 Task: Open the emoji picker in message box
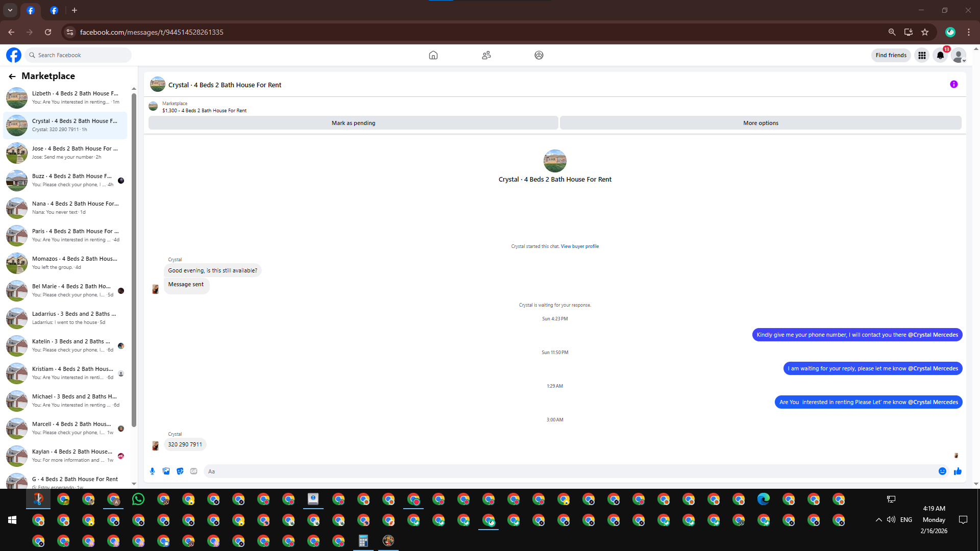click(942, 471)
